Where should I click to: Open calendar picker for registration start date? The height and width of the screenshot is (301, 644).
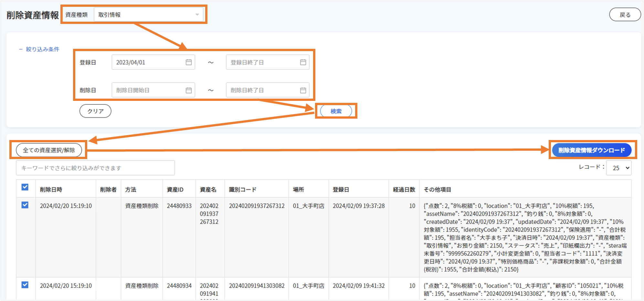(189, 62)
